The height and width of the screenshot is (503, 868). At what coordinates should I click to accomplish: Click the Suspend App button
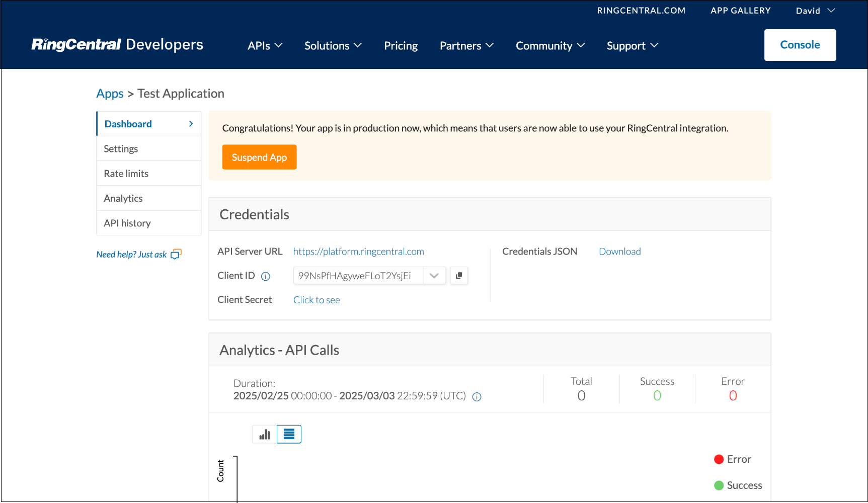[x=259, y=157]
